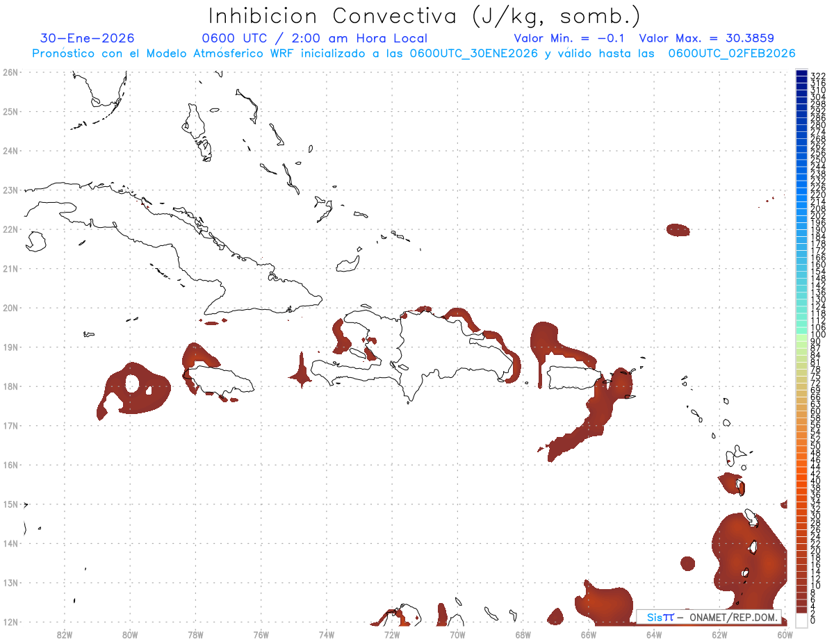The image size is (834, 644).
Task: Click the 13N latitude label
Action: click(x=10, y=583)
